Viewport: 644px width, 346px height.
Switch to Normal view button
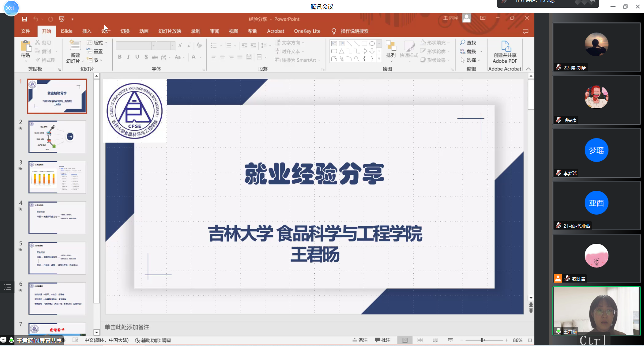tap(405, 340)
